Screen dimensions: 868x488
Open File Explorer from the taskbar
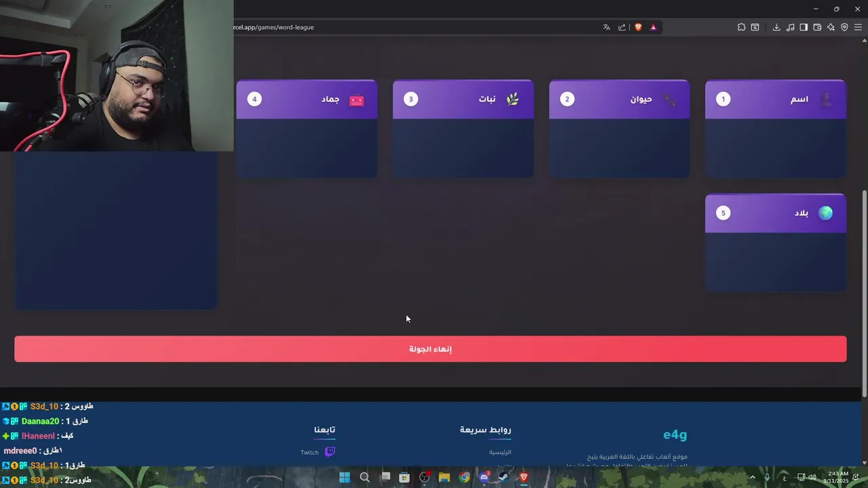coord(444,477)
